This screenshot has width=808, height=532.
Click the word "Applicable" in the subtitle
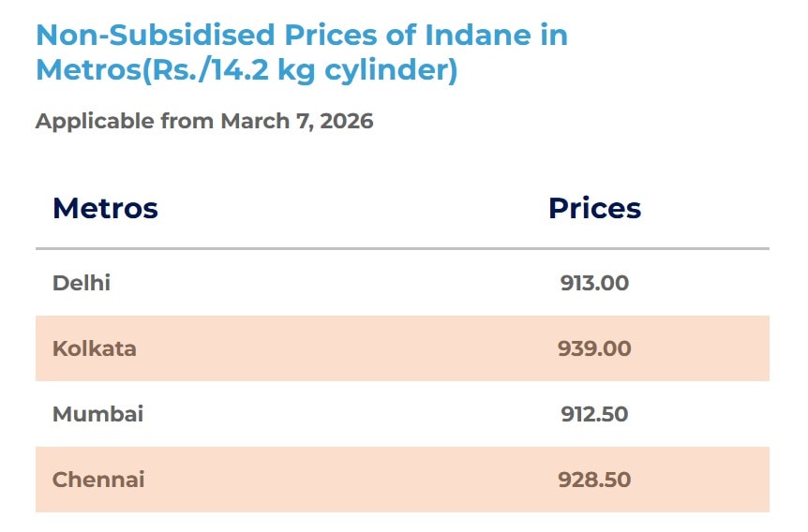(x=95, y=122)
